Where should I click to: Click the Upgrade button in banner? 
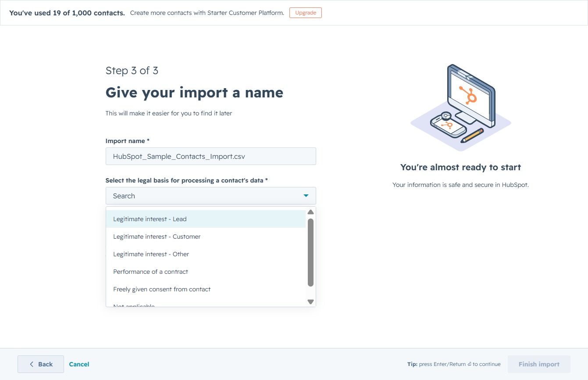tap(306, 13)
